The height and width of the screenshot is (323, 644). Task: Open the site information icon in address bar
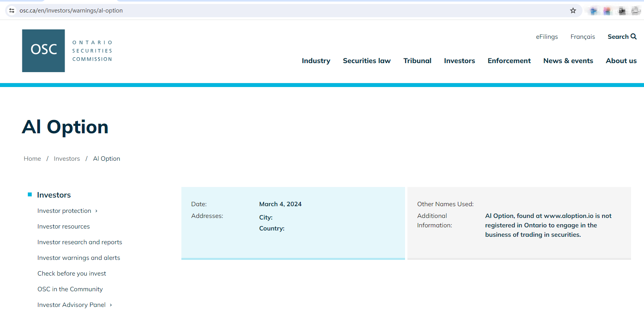[x=12, y=11]
